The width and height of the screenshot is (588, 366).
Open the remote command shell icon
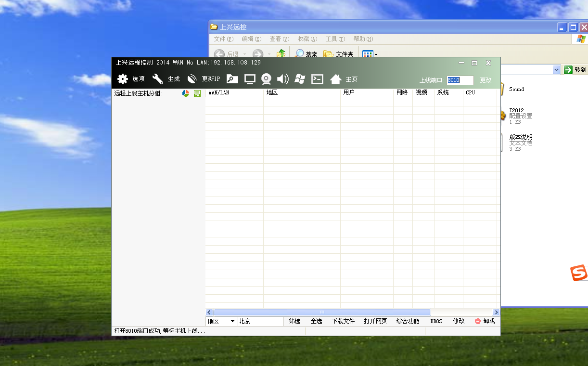pos(317,79)
